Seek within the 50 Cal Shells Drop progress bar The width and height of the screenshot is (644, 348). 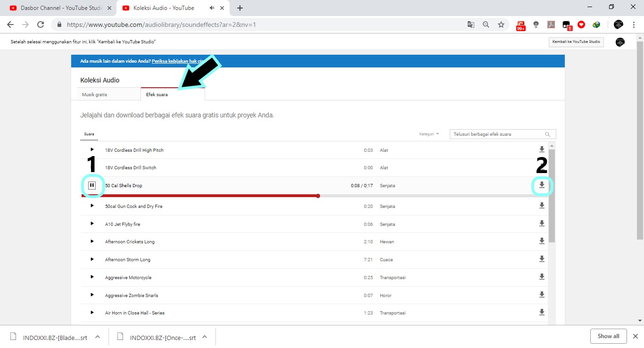pos(314,196)
